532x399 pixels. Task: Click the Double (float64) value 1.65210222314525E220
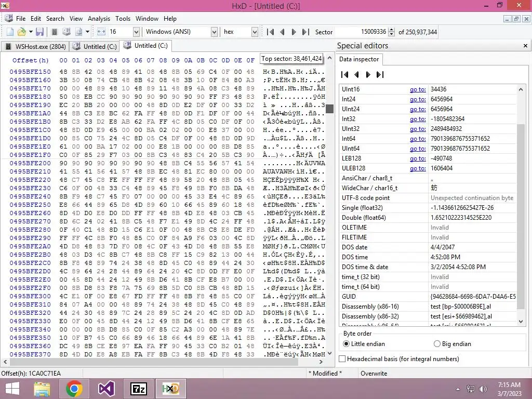[x=461, y=218]
